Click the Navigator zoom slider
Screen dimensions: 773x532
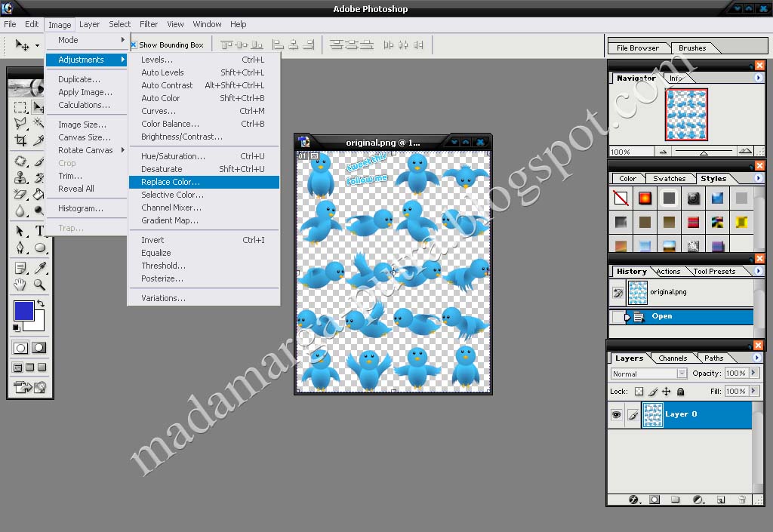pyautogui.click(x=704, y=152)
